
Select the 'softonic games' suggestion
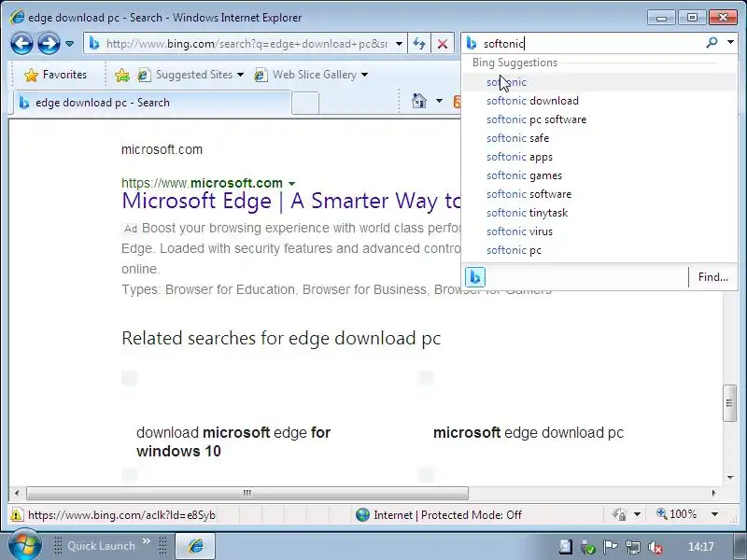(599, 175)
